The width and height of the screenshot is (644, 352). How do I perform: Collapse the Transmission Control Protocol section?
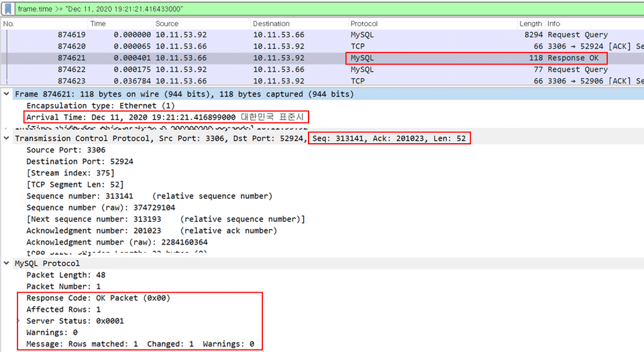point(7,138)
